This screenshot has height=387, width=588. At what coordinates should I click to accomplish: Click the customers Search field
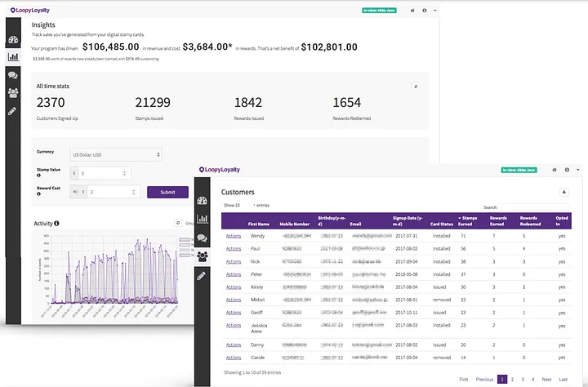533,207
